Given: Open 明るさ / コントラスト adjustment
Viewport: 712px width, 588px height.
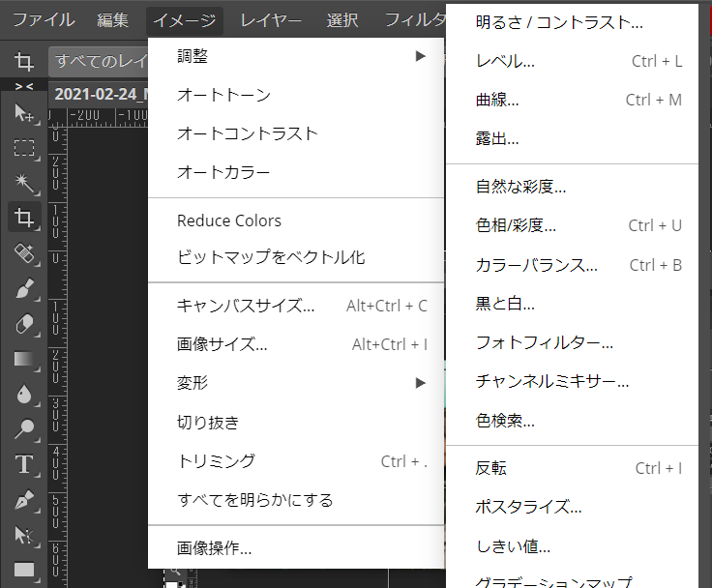Looking at the screenshot, I should click(572, 22).
